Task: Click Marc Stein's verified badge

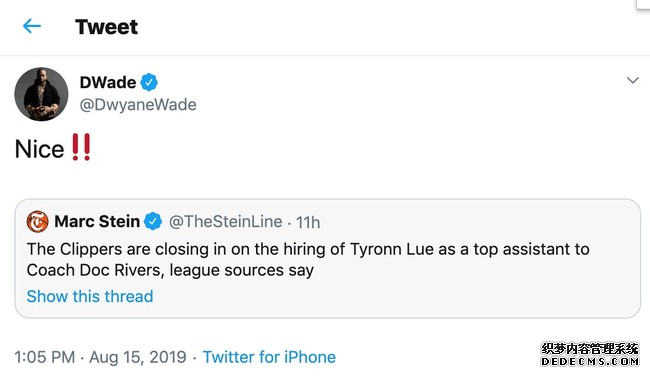Action: click(x=153, y=221)
